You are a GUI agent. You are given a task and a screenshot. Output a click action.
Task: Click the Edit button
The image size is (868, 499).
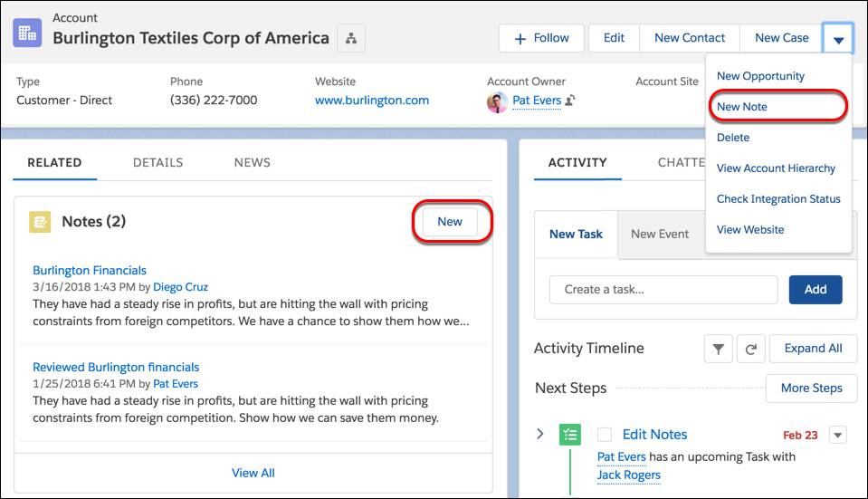[614, 38]
